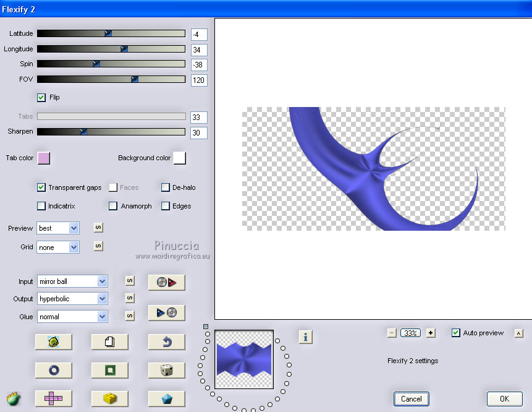Uncheck the Flip checkbox
Viewport: 532px width, 412px height.
pyautogui.click(x=41, y=98)
